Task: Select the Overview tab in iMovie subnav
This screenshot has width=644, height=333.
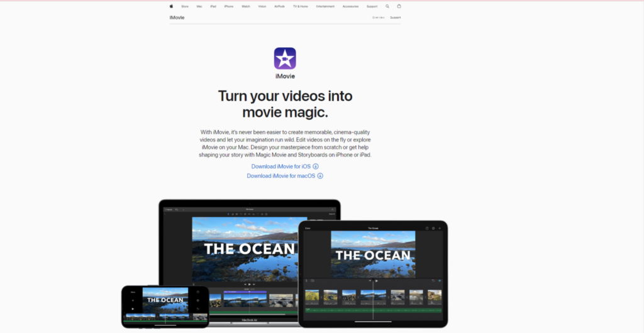Action: [378, 18]
